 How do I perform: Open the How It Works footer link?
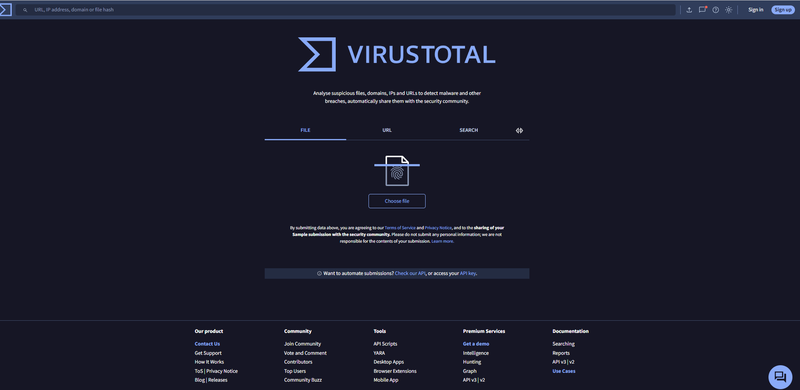coord(209,362)
